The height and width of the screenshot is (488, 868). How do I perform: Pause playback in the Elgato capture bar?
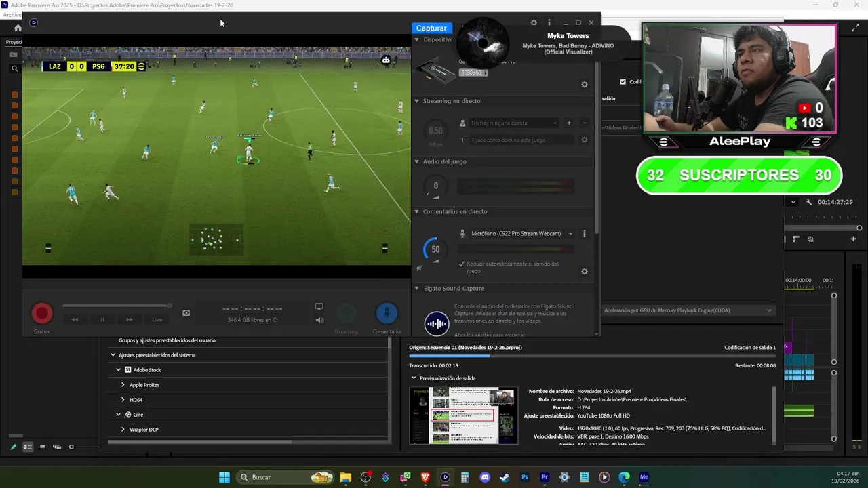point(102,319)
